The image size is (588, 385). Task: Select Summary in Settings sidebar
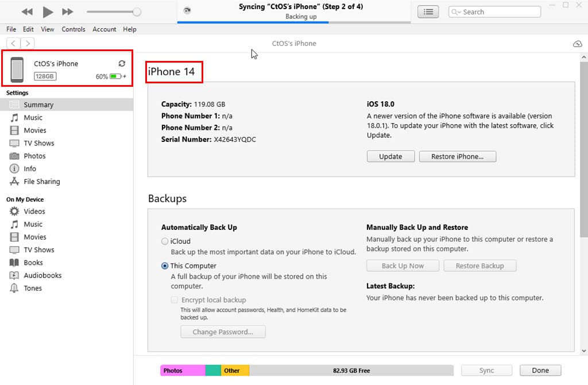[x=67, y=105]
